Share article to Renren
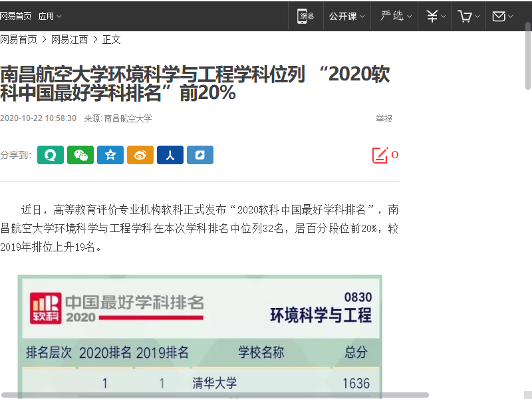Screen dimensions: 532x399 click(170, 155)
